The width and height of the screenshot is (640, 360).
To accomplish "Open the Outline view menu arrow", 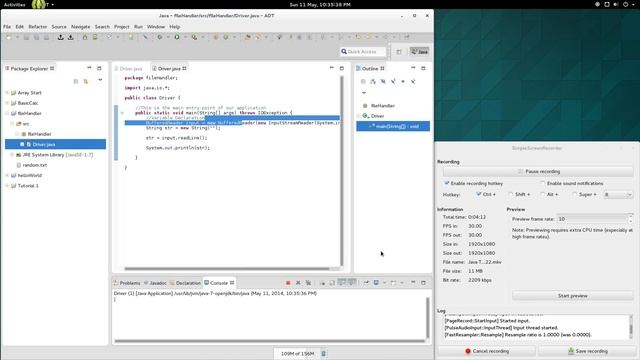I will tap(364, 93).
